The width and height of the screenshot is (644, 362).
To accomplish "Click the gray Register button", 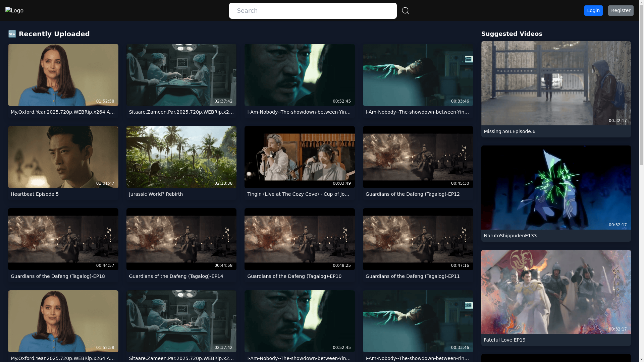I will coord(621,10).
